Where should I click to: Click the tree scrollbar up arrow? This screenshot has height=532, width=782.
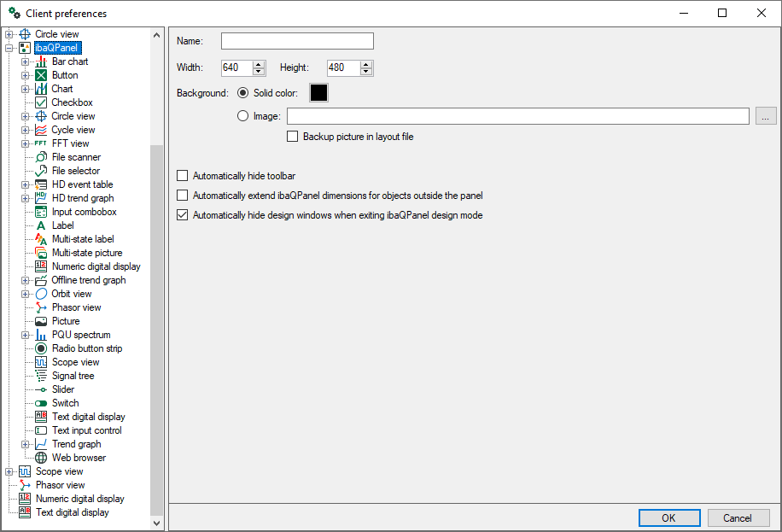156,35
